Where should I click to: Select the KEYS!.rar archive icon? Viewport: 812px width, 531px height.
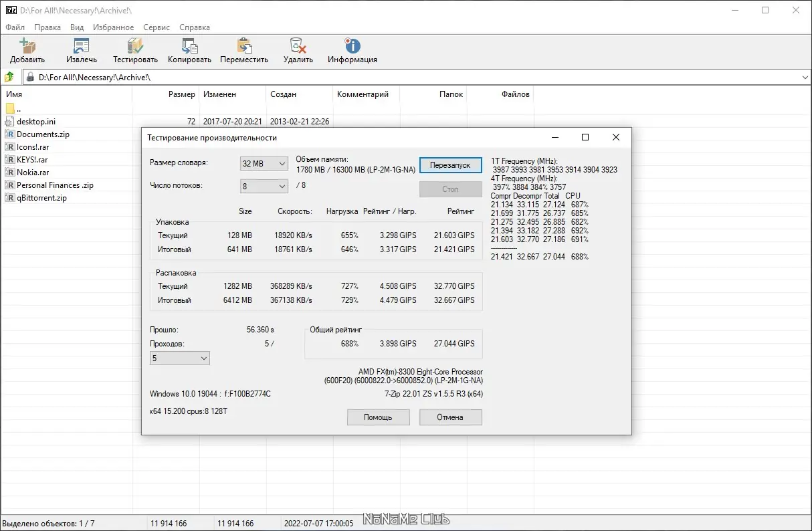click(10, 160)
